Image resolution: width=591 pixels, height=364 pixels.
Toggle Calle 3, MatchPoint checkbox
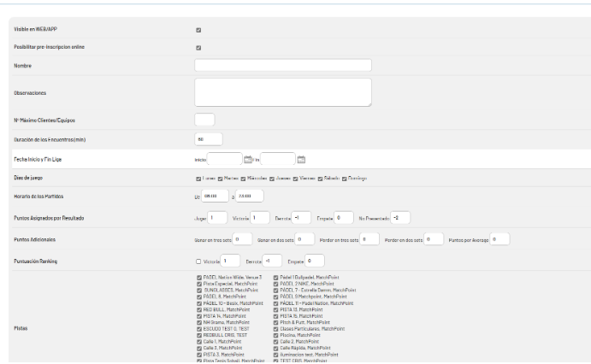199,348
